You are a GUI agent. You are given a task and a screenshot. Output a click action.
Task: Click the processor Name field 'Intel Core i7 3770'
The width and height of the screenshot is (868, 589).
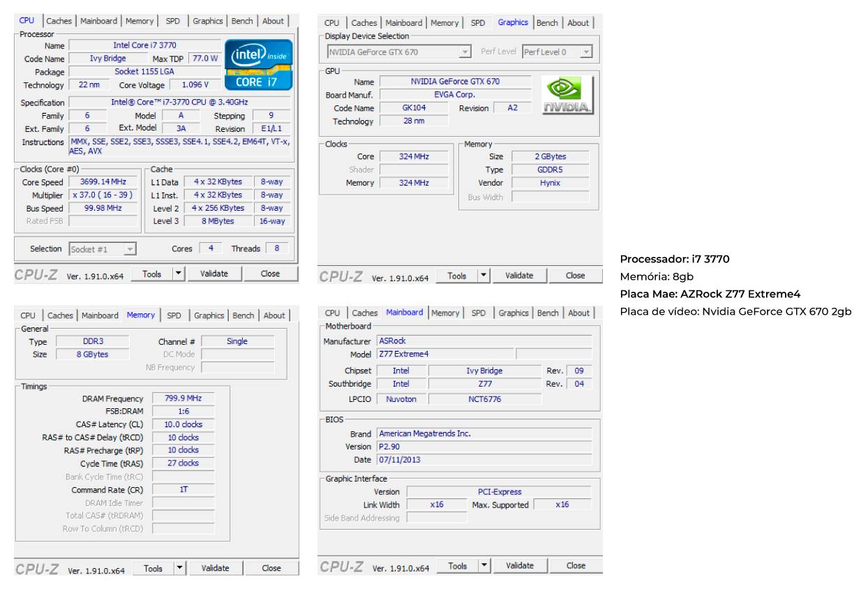pos(145,45)
